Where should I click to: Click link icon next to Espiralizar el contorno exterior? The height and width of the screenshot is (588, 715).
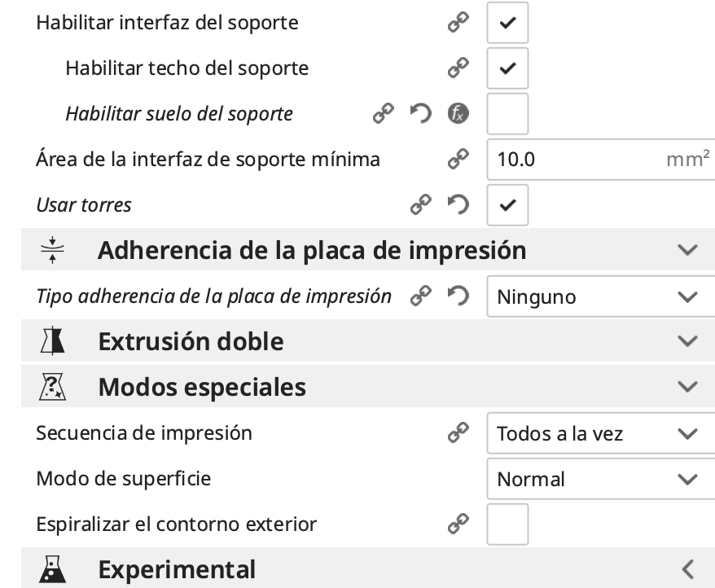[458, 524]
